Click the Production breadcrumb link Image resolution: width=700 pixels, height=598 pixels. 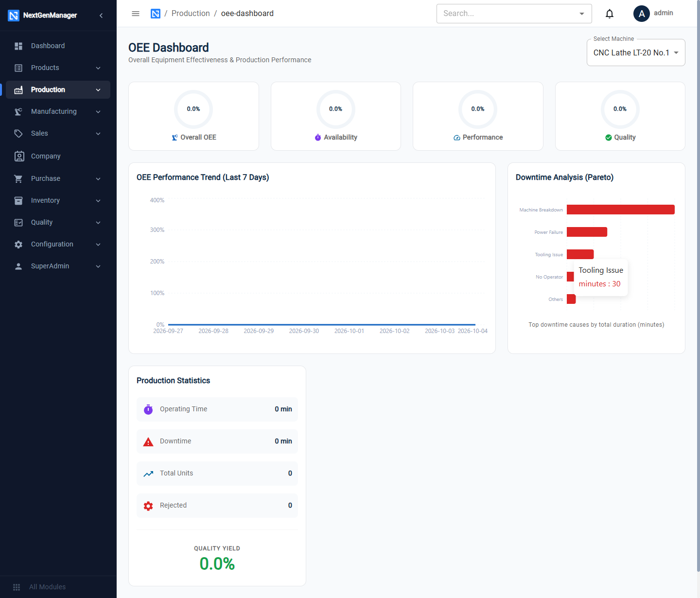click(x=191, y=14)
